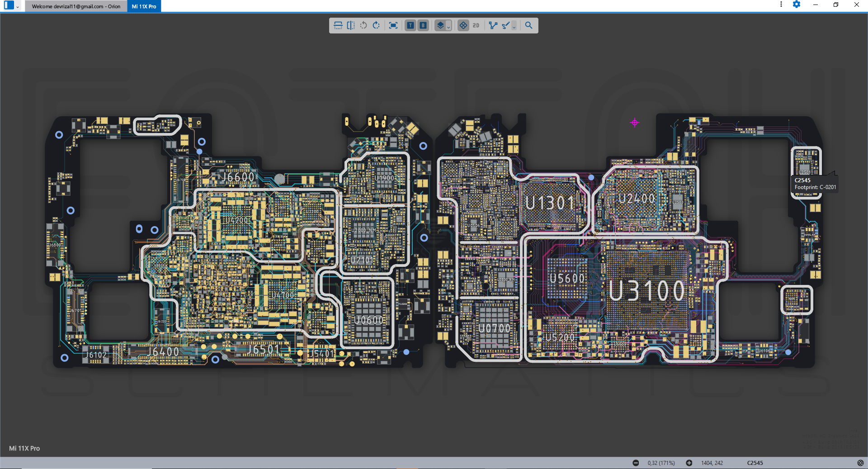The height and width of the screenshot is (469, 868).
Task: Zoom in with the plus button
Action: click(689, 463)
